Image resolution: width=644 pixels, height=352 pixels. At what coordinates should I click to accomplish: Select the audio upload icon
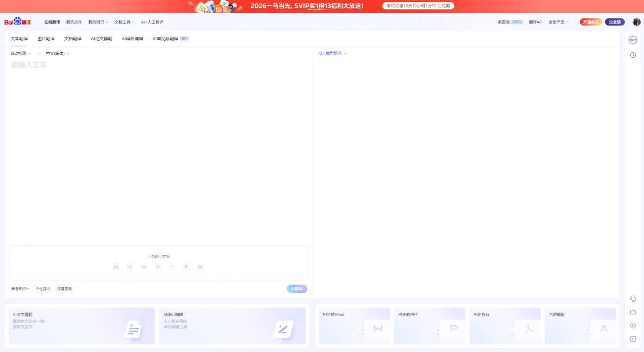(200, 267)
